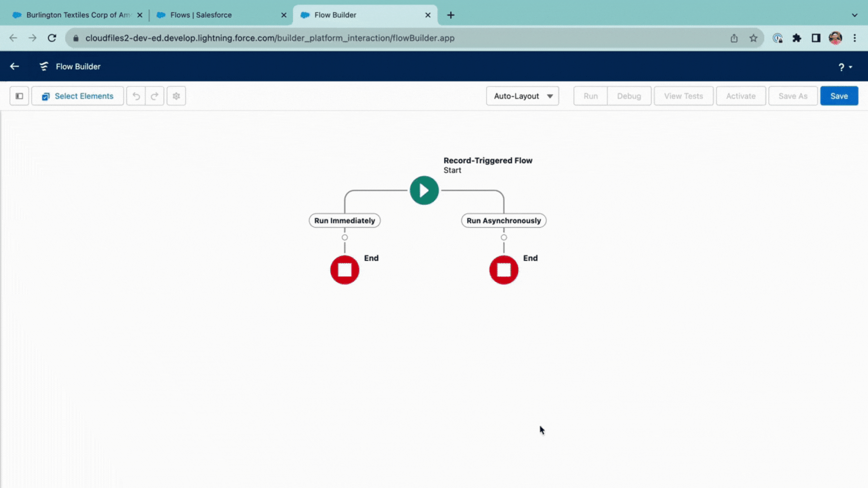Image resolution: width=868 pixels, height=488 pixels.
Task: Go back using Flow Builder back arrow
Action: 14,66
